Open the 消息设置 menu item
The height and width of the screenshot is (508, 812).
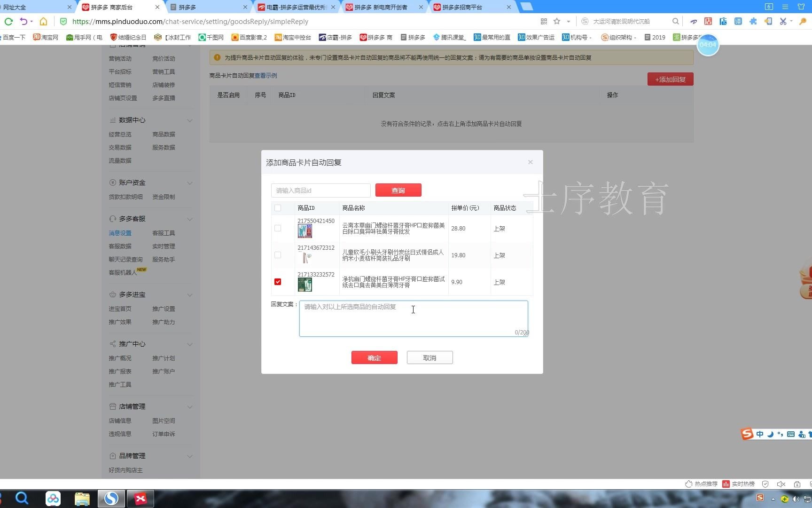pos(120,232)
